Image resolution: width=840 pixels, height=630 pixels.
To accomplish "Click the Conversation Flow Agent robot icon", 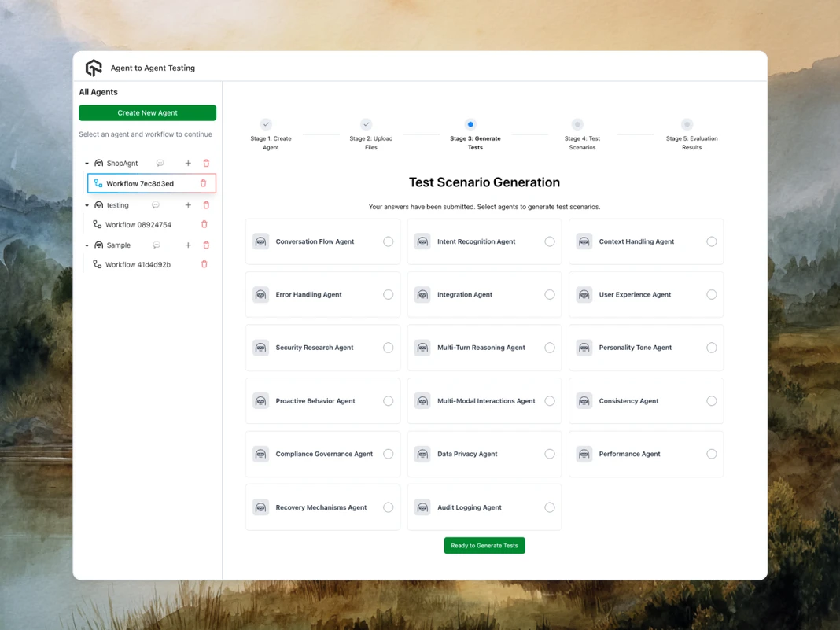I will coord(261,241).
